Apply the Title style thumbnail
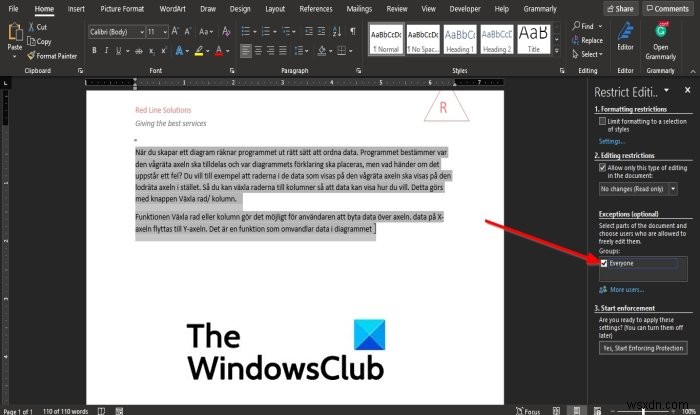700x415 pixels. pyautogui.click(x=534, y=39)
